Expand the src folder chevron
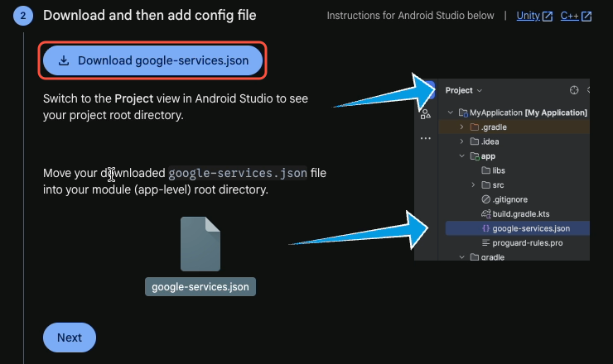Viewport: 613px width, 364px height. 473,184
